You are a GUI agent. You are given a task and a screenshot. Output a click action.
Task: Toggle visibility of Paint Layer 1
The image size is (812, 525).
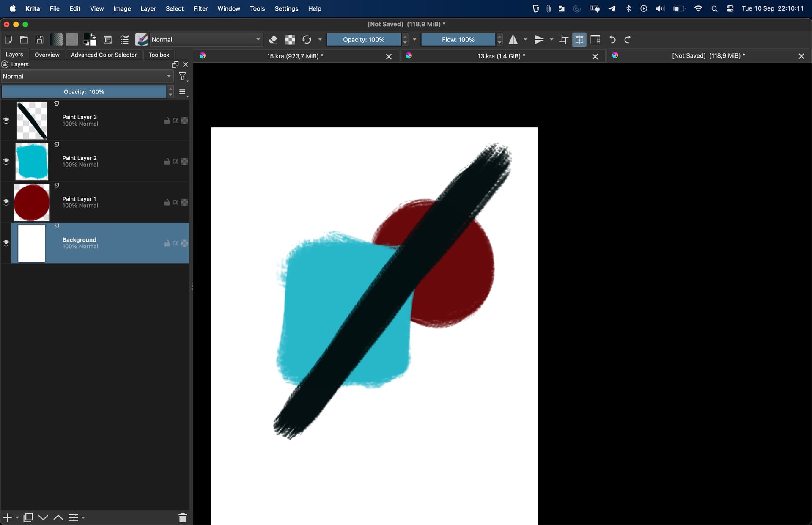[6, 202]
